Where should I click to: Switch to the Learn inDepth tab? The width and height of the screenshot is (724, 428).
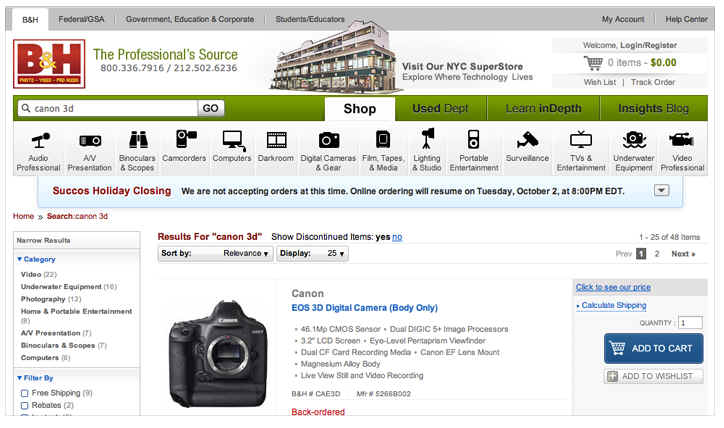tap(543, 109)
